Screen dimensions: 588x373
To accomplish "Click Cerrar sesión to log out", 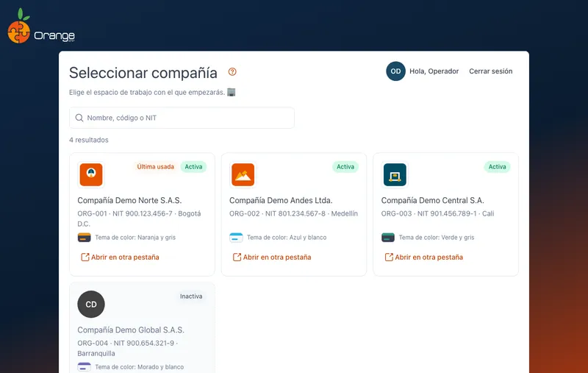I will tap(490, 71).
